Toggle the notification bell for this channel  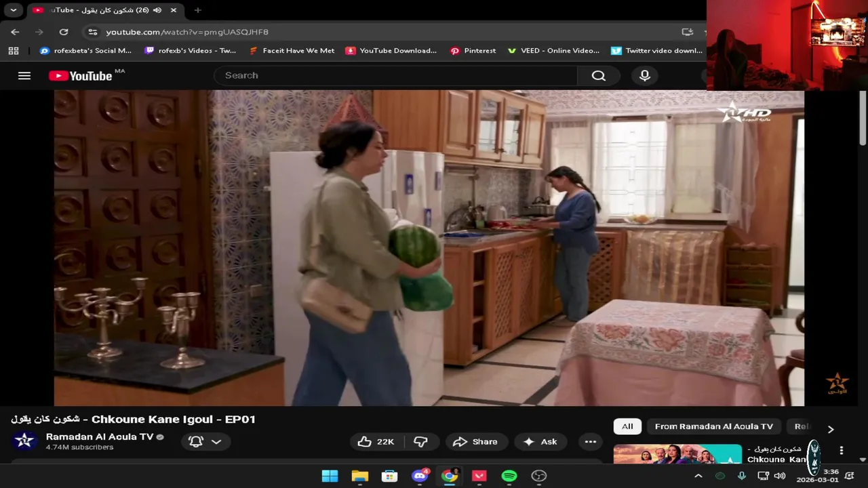196,441
